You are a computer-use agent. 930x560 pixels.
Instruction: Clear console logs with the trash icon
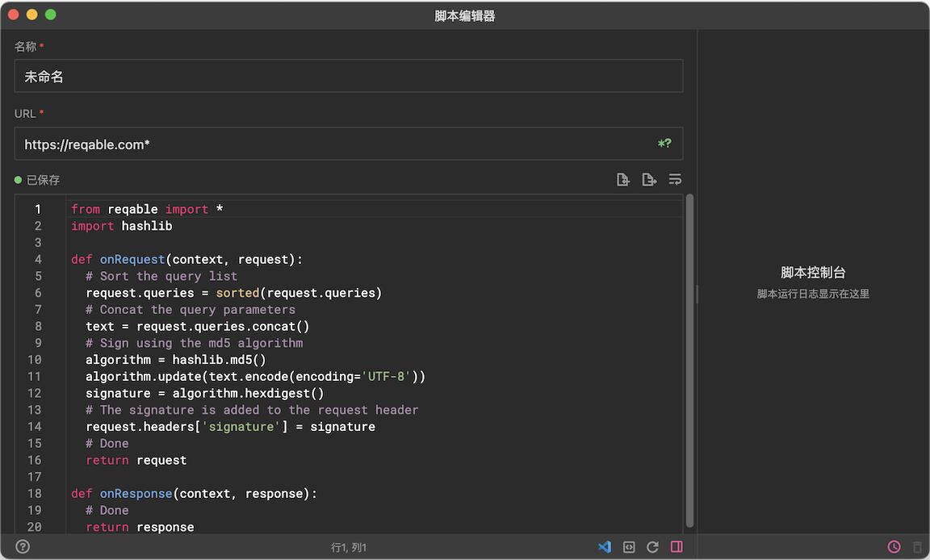coord(917,547)
